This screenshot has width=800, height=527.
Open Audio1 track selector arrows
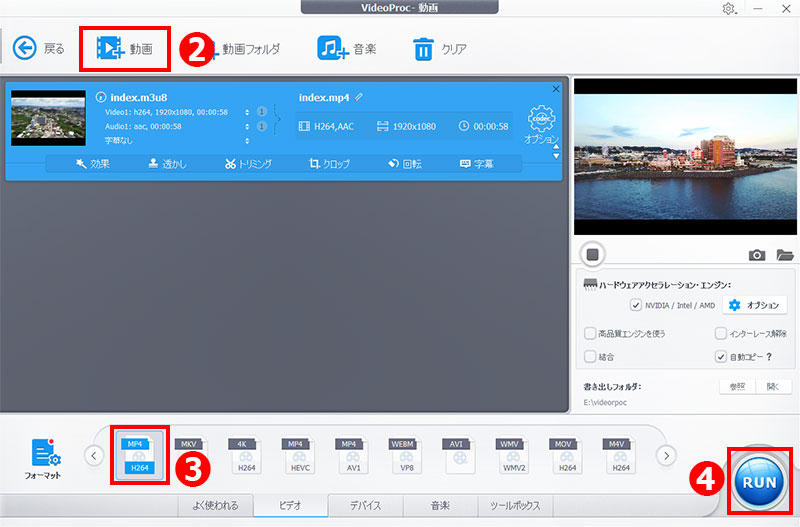click(247, 127)
